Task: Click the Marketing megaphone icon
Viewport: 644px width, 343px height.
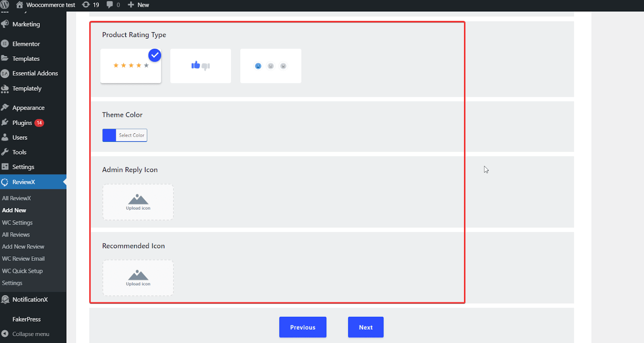Action: [5, 24]
